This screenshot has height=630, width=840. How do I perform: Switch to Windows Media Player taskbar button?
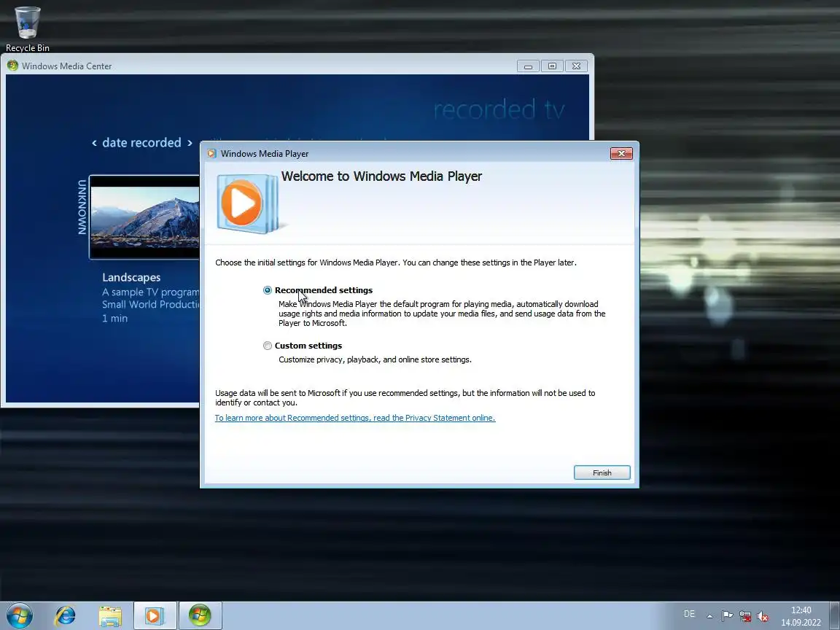pos(155,615)
